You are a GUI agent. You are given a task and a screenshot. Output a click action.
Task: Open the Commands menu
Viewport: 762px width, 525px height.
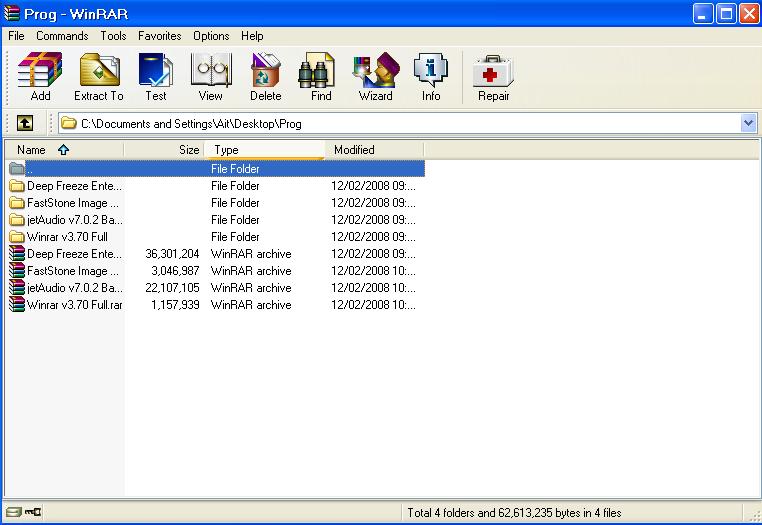[62, 36]
